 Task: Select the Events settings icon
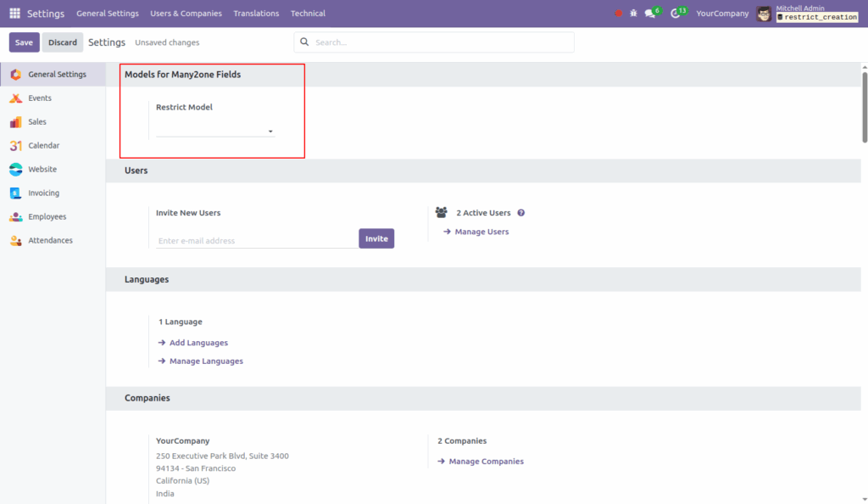pos(15,98)
